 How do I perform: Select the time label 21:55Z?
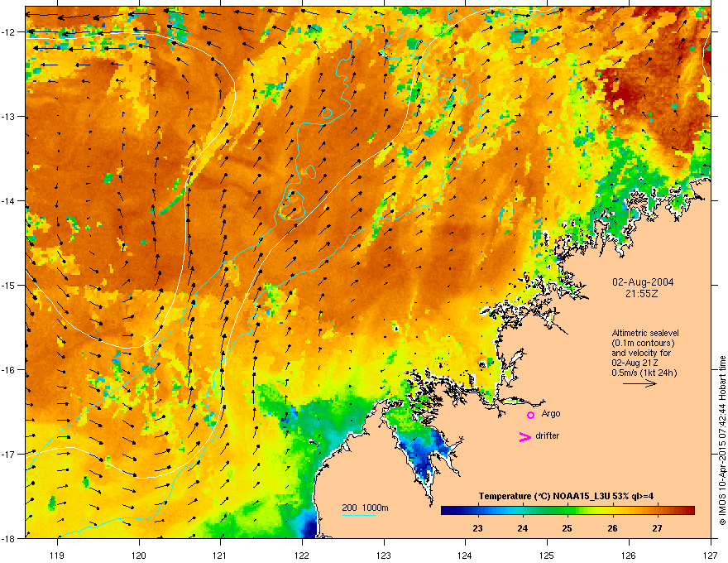[x=642, y=294]
